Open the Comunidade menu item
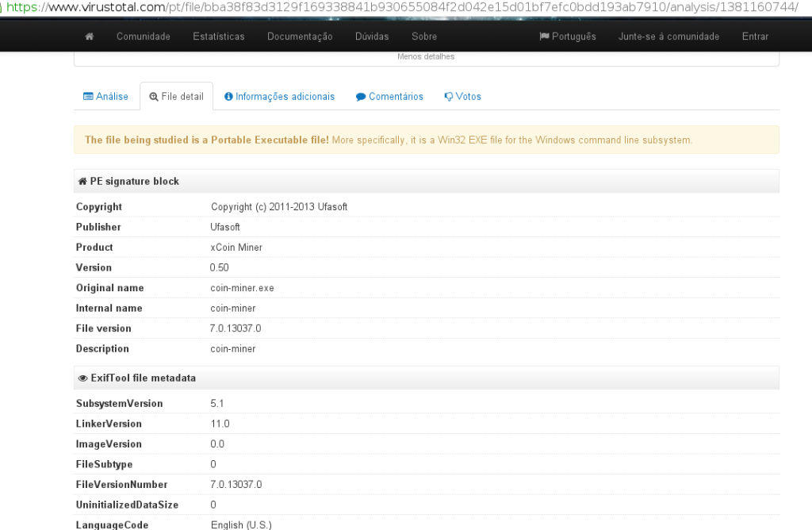The height and width of the screenshot is (530, 812). click(144, 36)
